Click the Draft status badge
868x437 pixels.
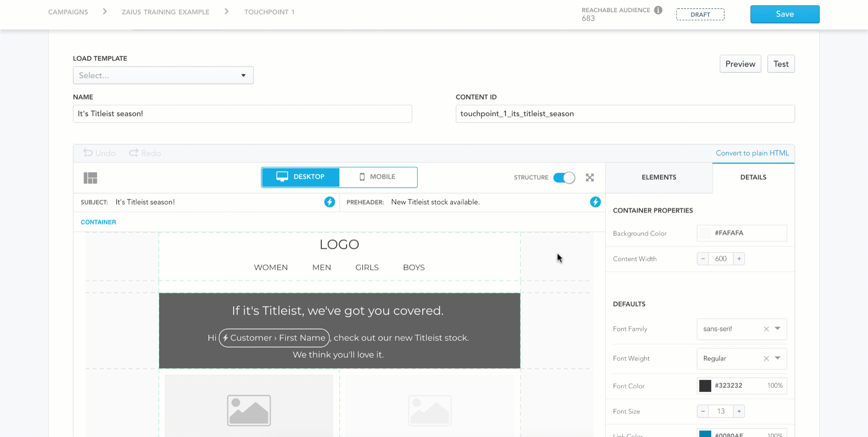[700, 14]
